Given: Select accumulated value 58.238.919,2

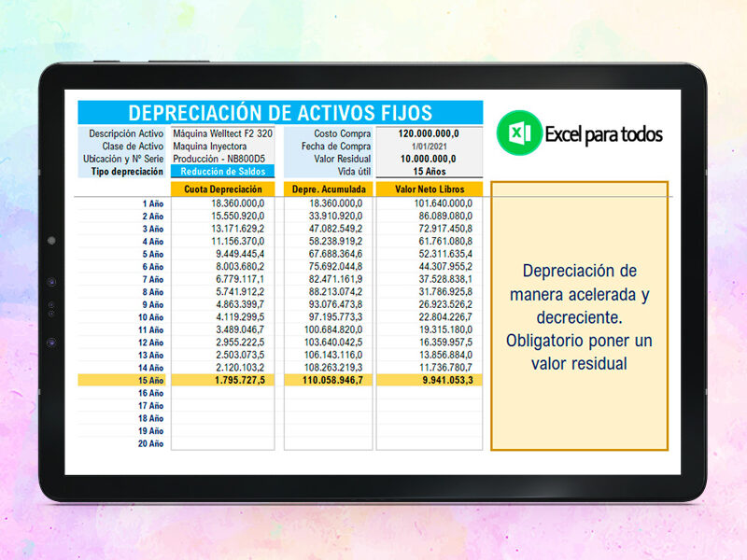Looking at the screenshot, I should coord(335,242).
